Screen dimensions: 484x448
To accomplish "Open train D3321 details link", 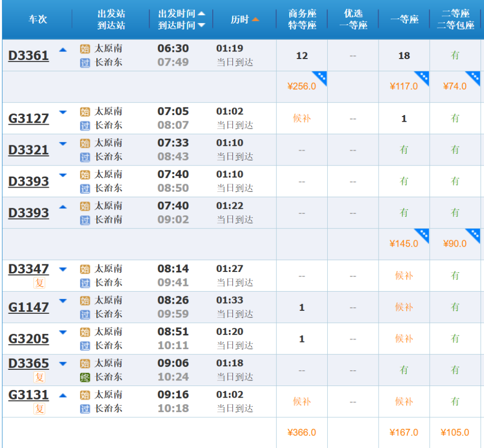I will point(29,150).
